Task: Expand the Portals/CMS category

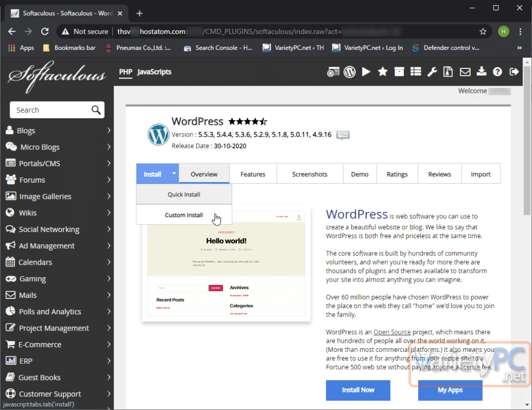Action: 108,163
